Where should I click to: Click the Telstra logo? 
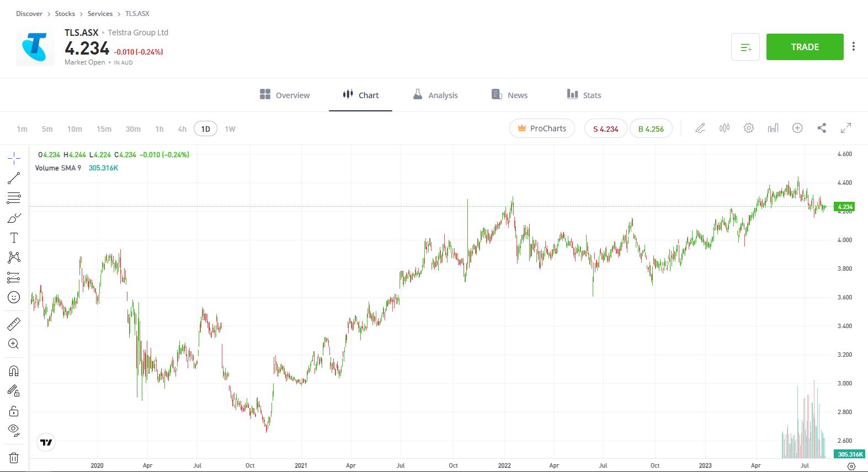(35, 47)
